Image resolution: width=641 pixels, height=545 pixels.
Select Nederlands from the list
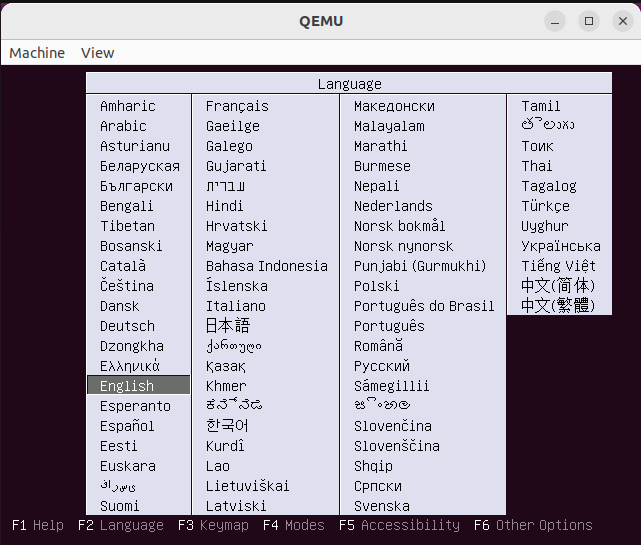click(393, 206)
